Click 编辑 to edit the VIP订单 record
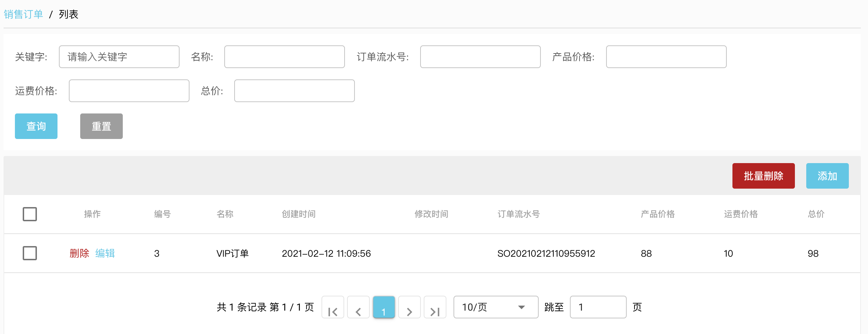868x334 pixels. pos(105,253)
